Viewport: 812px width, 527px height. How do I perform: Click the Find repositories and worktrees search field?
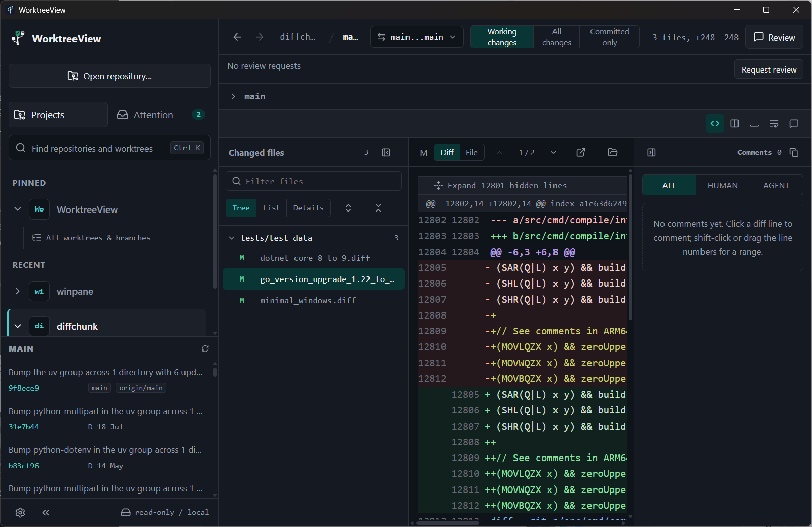point(109,148)
